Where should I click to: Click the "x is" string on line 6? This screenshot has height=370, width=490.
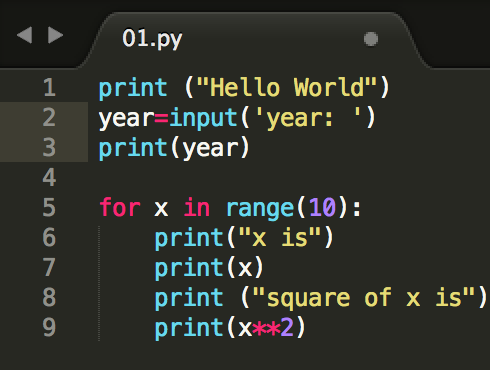(280, 237)
